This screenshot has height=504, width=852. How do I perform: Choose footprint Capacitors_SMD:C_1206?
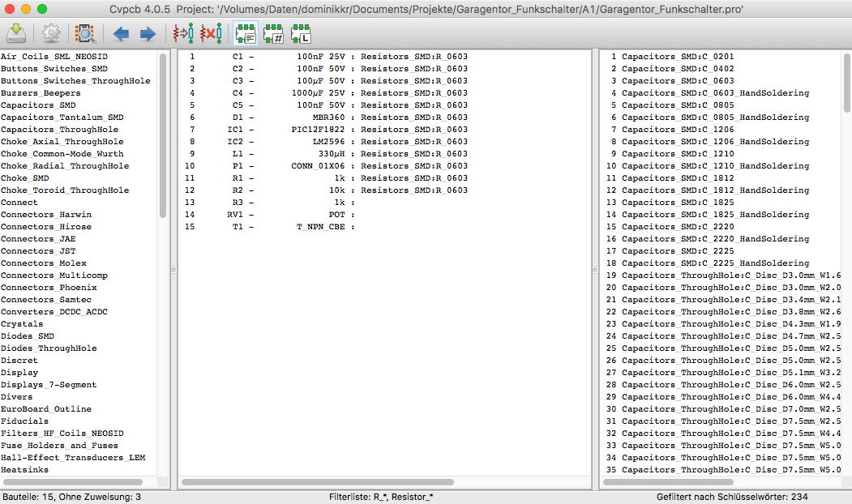672,130
